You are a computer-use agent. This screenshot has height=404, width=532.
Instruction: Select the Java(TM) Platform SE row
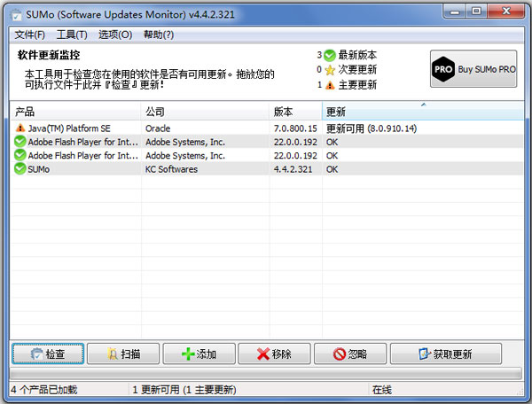tap(267, 128)
